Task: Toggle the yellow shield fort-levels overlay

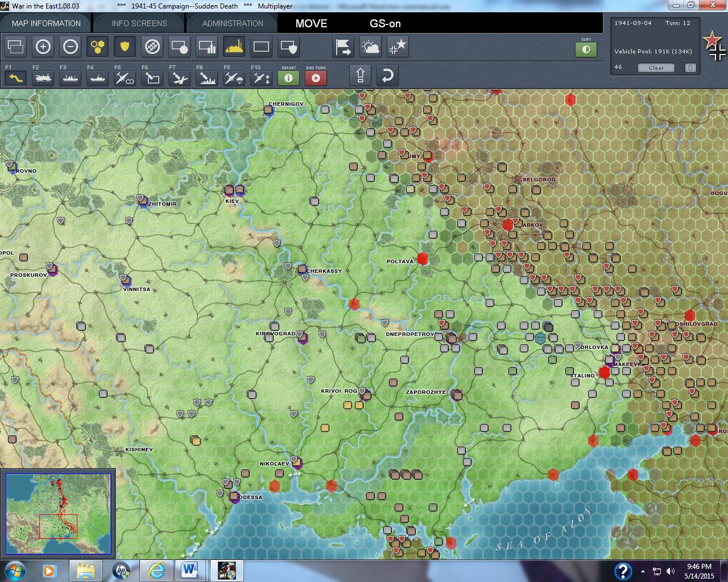Action: pyautogui.click(x=125, y=47)
